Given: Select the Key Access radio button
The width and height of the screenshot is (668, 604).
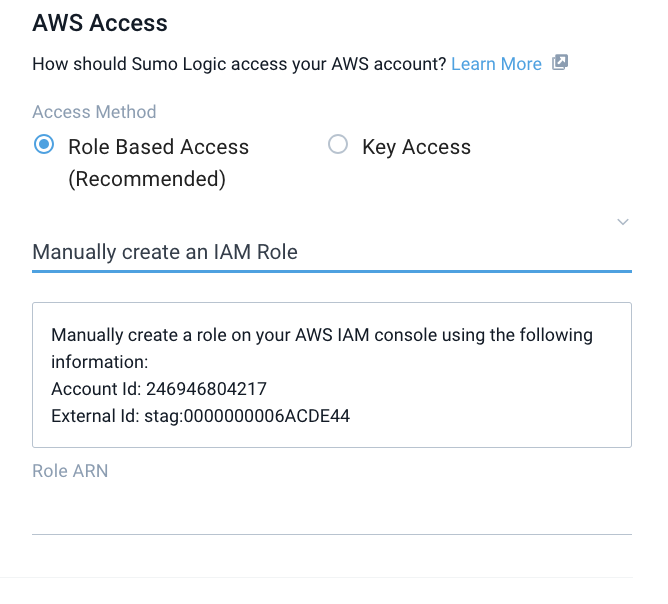Looking at the screenshot, I should pyautogui.click(x=338, y=145).
